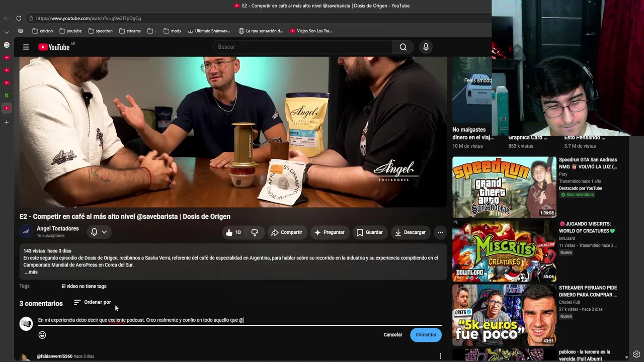Viewport: 644px width, 362px height.
Task: Go to YouTube home via logo
Action: pos(54,47)
